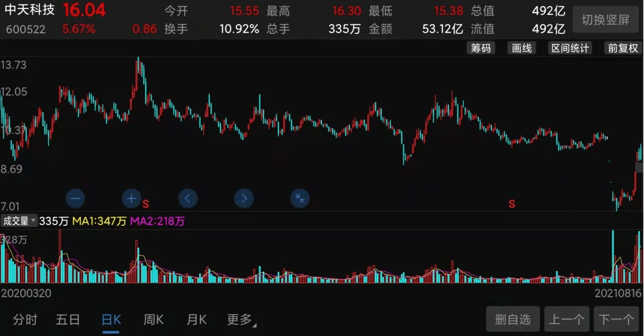Open the 成交量 indicator dropdown

pos(19,220)
